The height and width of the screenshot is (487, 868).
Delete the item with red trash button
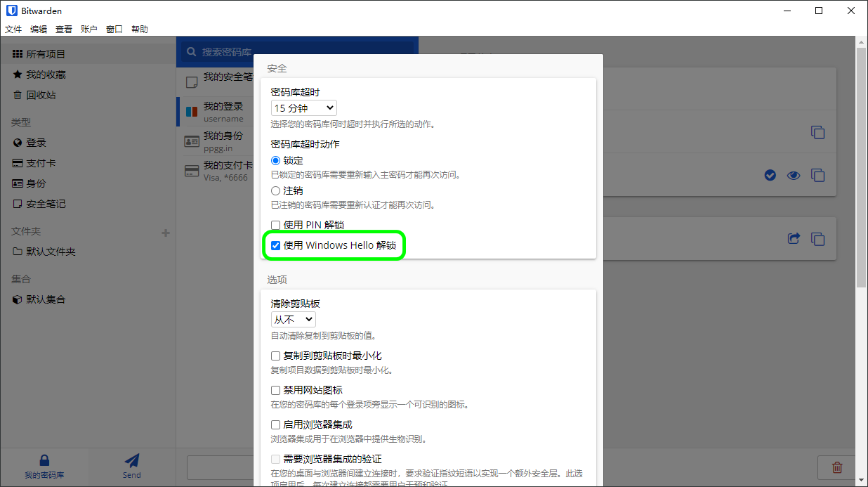837,467
